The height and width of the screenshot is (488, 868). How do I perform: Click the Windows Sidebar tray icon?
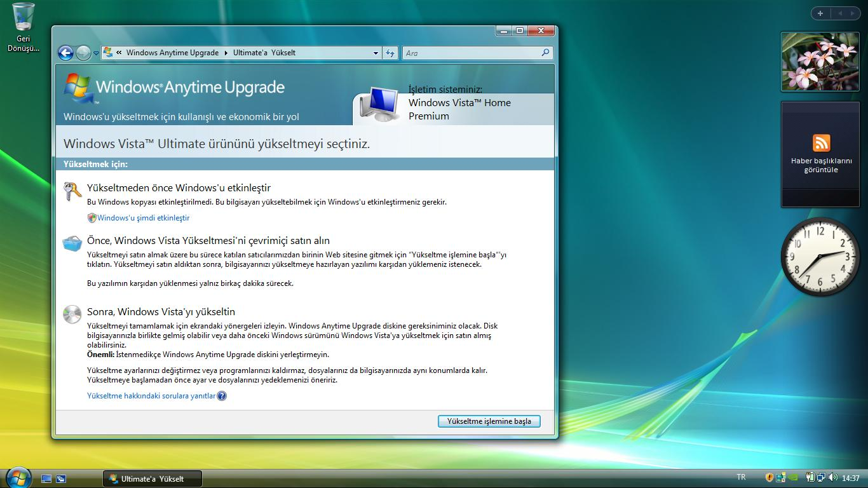[x=780, y=477]
